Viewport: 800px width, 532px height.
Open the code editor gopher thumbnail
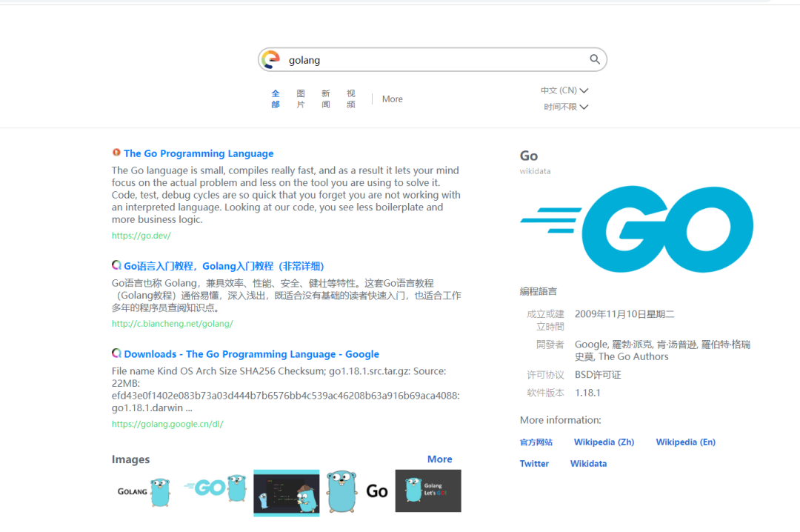pyautogui.click(x=286, y=493)
